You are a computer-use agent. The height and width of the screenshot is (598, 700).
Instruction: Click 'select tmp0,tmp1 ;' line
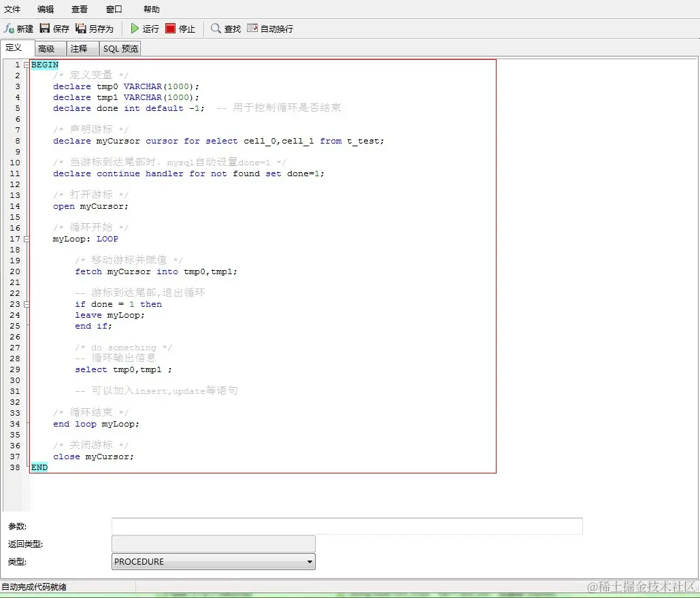click(x=123, y=370)
